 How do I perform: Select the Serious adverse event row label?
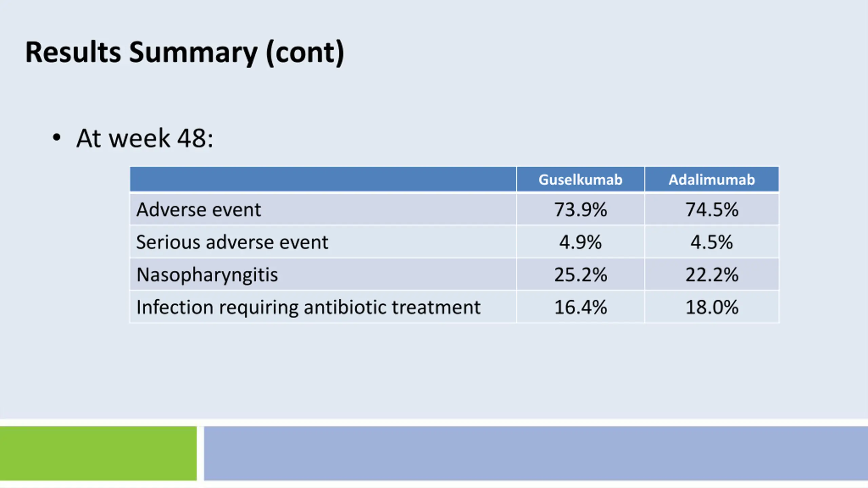click(x=232, y=242)
